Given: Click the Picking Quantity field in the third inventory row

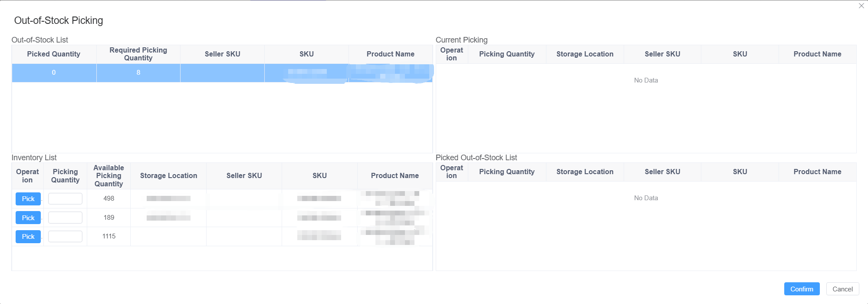Looking at the screenshot, I should (x=65, y=236).
